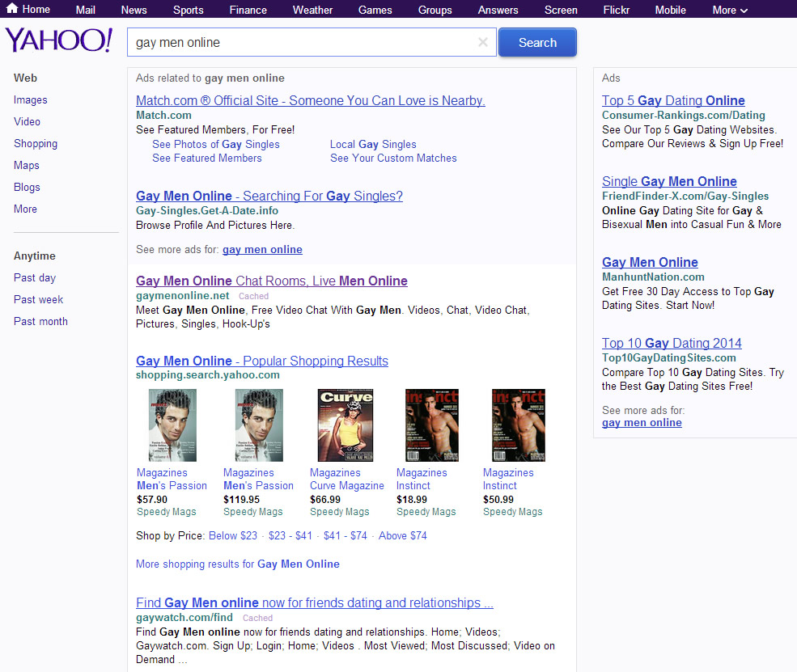Expand the More dropdown in top navigation
This screenshot has height=672, width=797.
(x=729, y=10)
